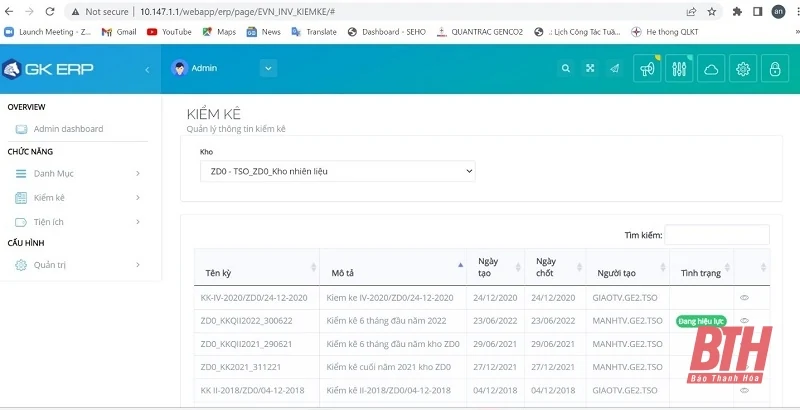Open the sliders adjustment icon
800x410 pixels.
tap(679, 68)
